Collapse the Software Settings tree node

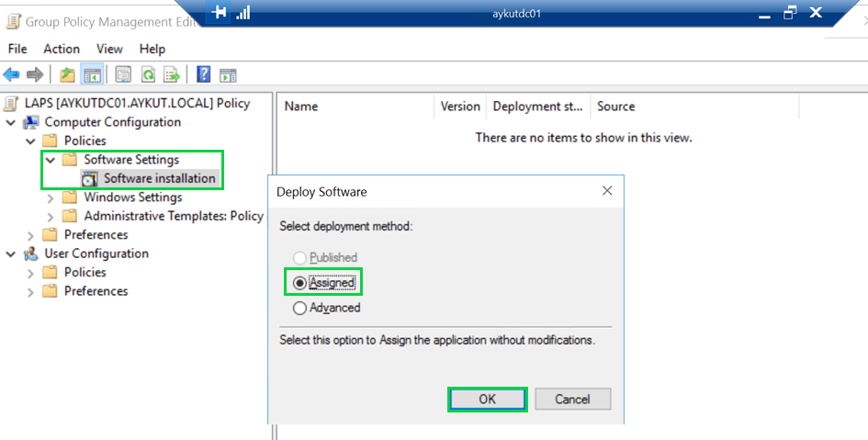[51, 160]
